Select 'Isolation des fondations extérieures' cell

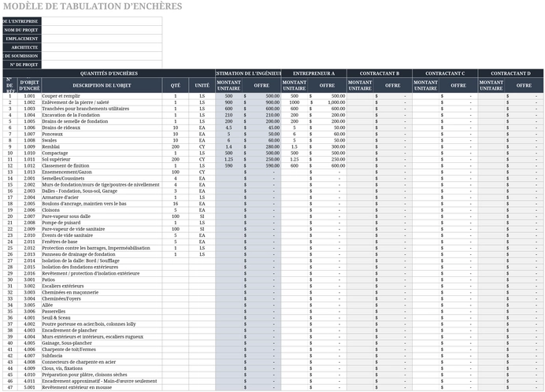(x=102, y=267)
